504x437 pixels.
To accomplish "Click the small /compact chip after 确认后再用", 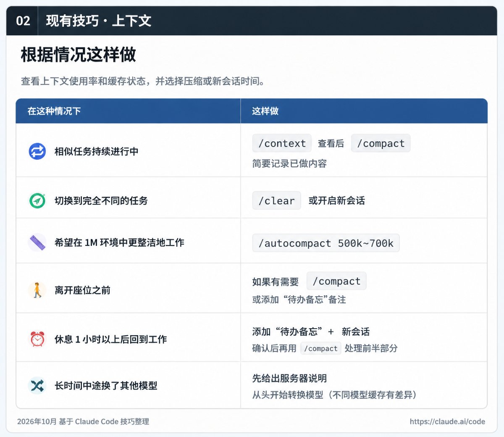I will pos(321,348).
